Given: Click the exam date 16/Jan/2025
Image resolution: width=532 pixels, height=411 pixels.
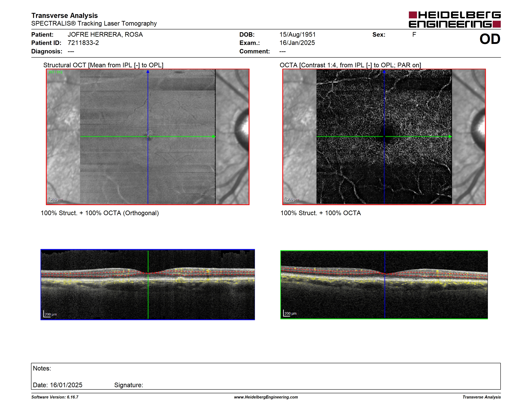Looking at the screenshot, I should [x=297, y=43].
